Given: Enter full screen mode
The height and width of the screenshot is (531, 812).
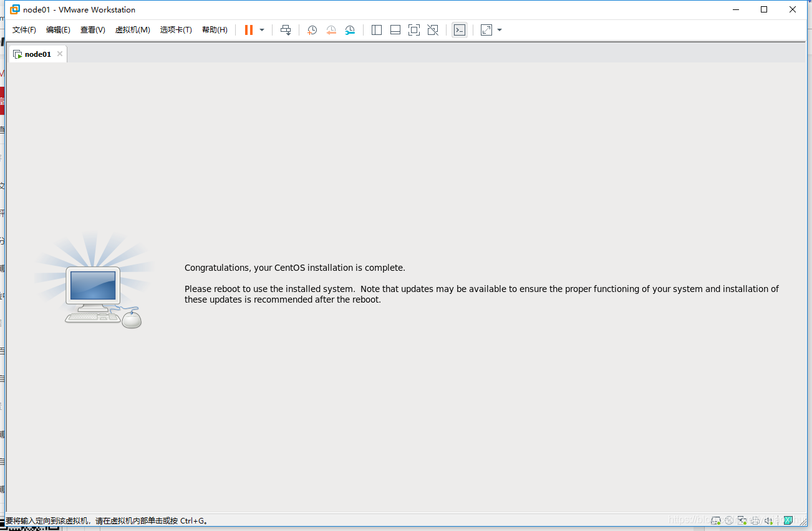Looking at the screenshot, I should [x=414, y=30].
